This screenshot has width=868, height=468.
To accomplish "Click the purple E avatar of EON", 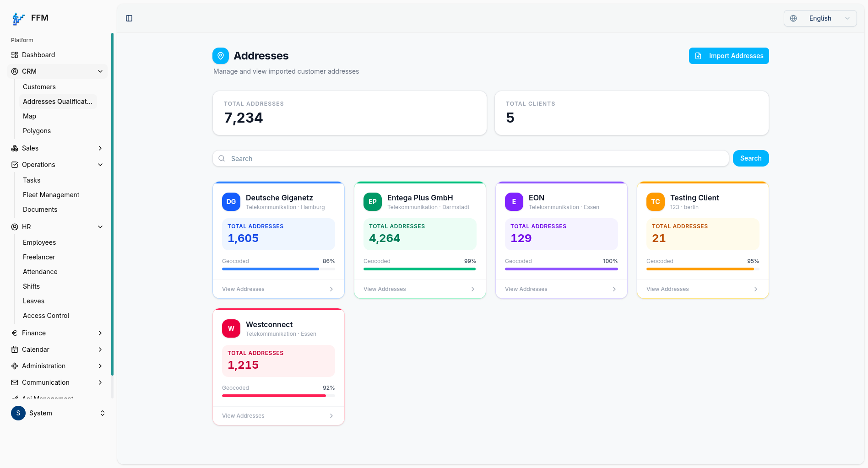I will (x=514, y=202).
